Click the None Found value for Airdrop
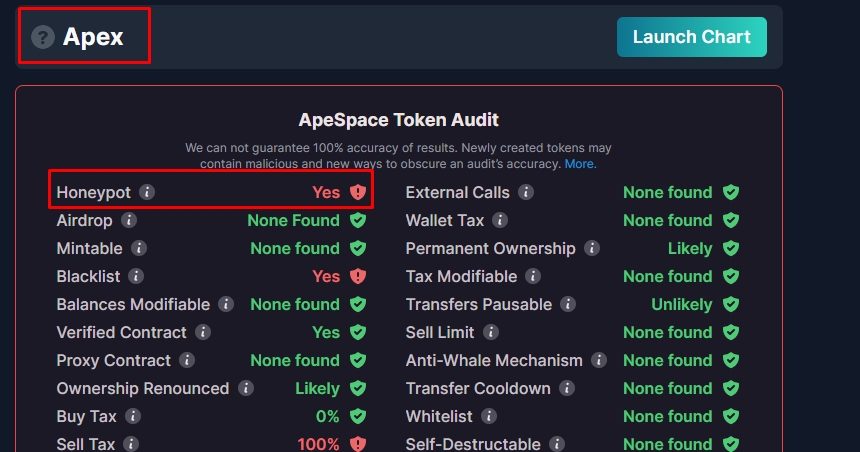860x452 pixels. pyautogui.click(x=293, y=220)
